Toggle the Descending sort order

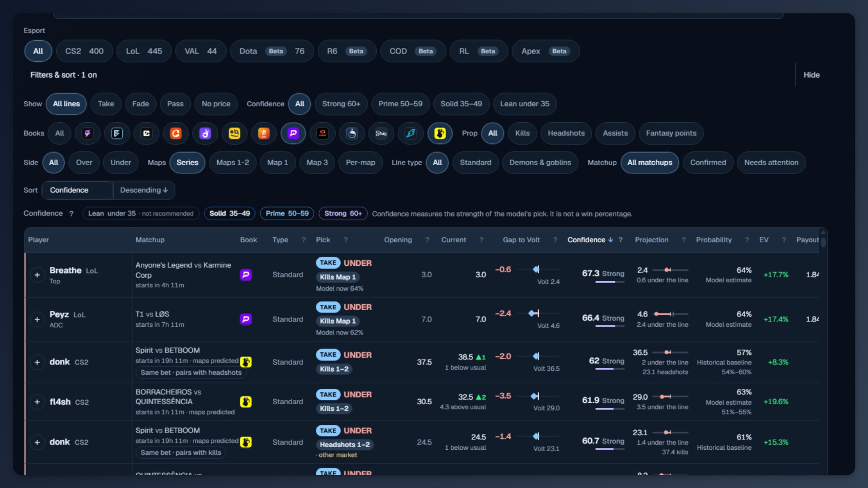144,190
